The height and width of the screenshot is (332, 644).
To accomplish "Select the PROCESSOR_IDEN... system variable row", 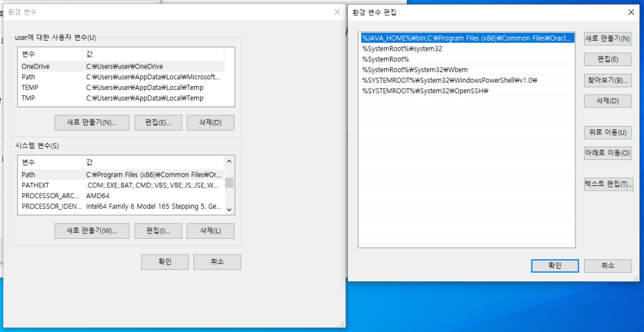I will tap(122, 206).
